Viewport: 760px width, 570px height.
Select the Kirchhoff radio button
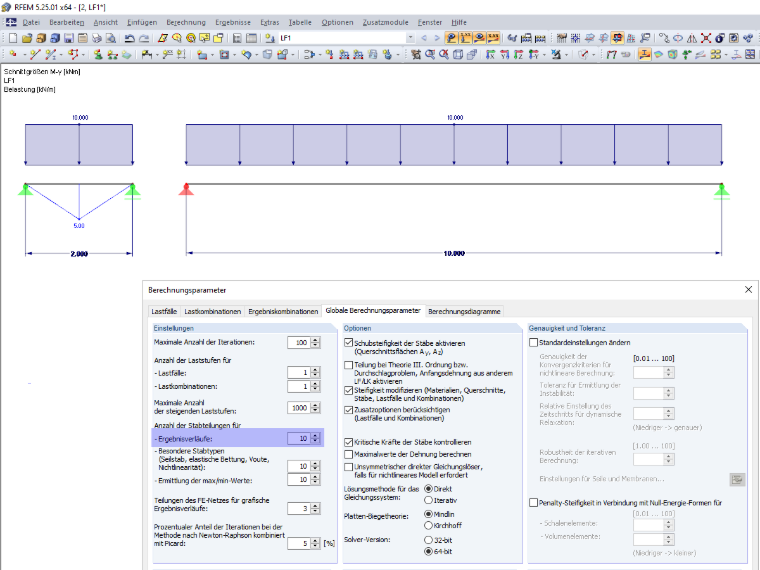pyautogui.click(x=428, y=525)
